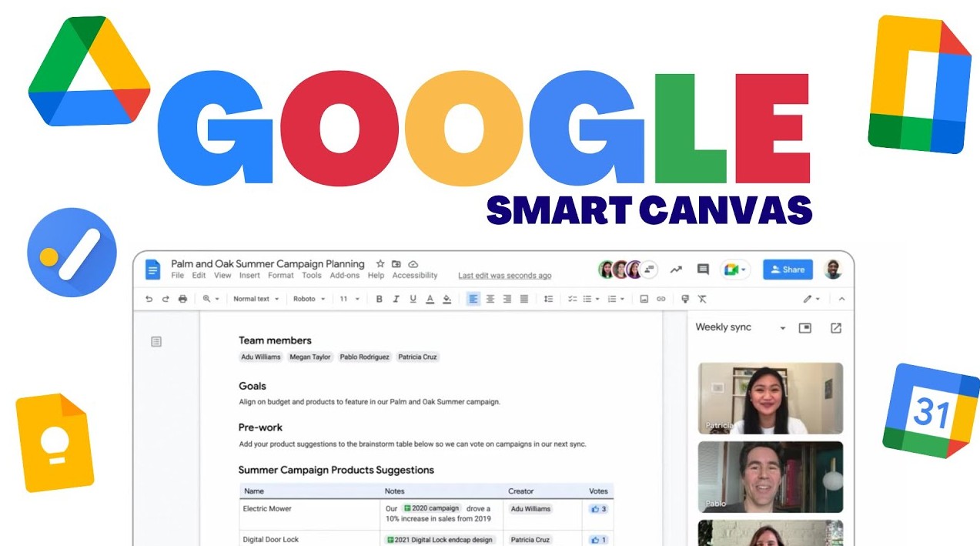Open the Add-ons menu

(x=344, y=276)
